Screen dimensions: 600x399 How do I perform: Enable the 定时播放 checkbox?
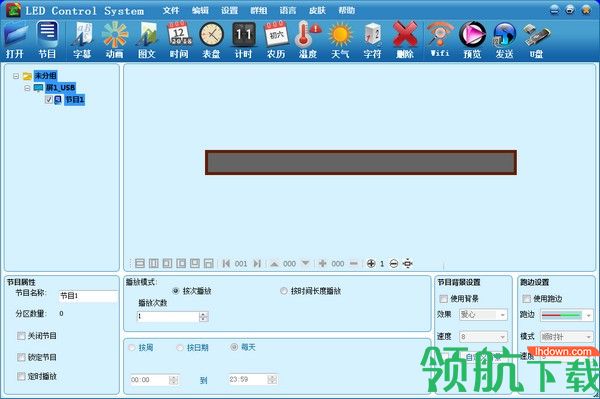[x=21, y=376]
